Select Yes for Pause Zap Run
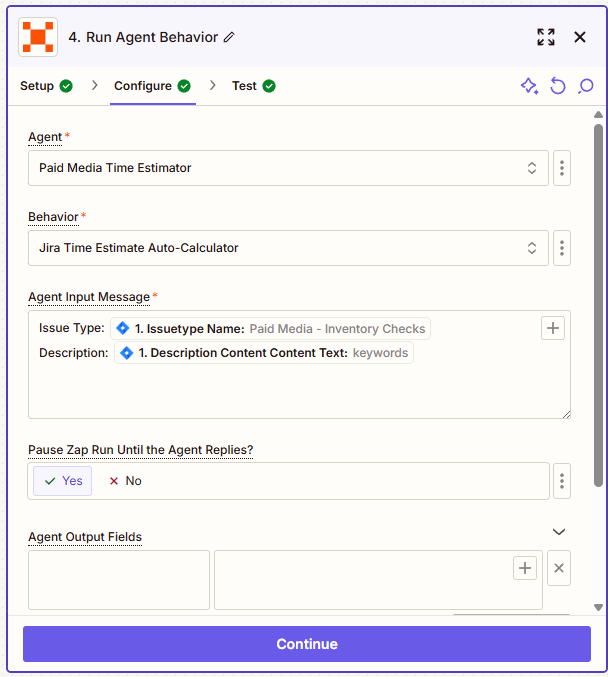The width and height of the screenshot is (608, 677). [63, 481]
